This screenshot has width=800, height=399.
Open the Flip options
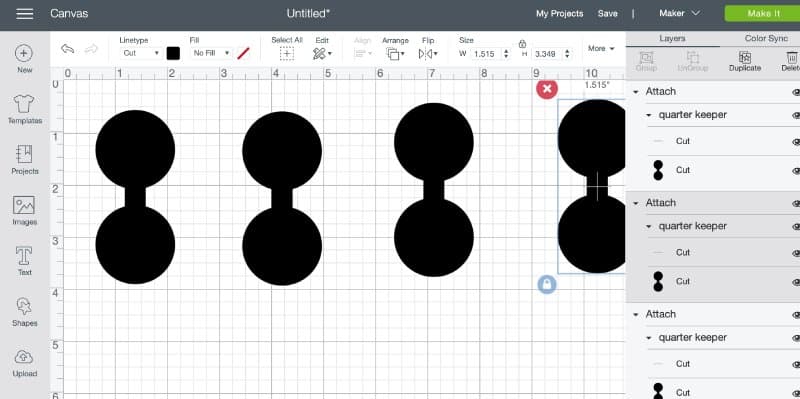tap(428, 54)
